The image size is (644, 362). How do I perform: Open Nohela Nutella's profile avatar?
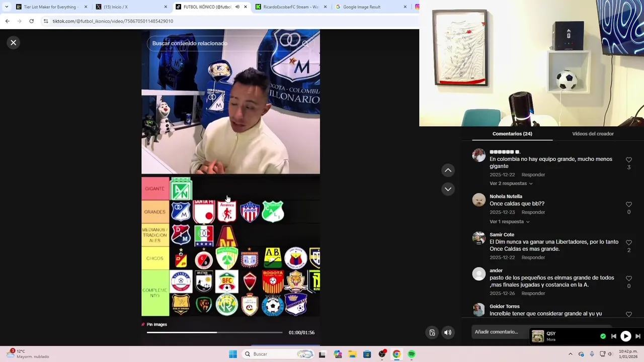pyautogui.click(x=479, y=200)
